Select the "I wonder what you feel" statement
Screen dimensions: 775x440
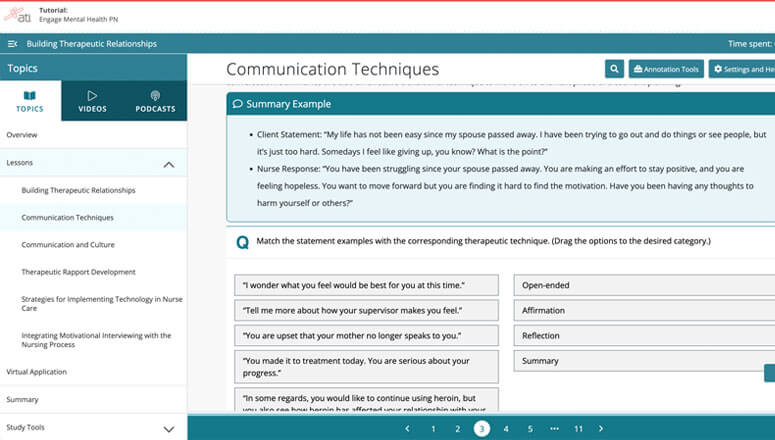coord(366,285)
